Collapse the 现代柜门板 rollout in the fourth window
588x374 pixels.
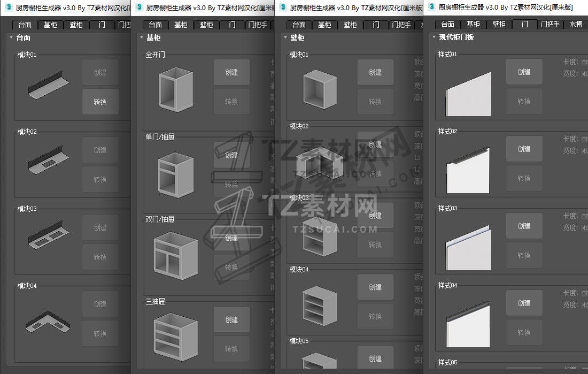pos(434,37)
